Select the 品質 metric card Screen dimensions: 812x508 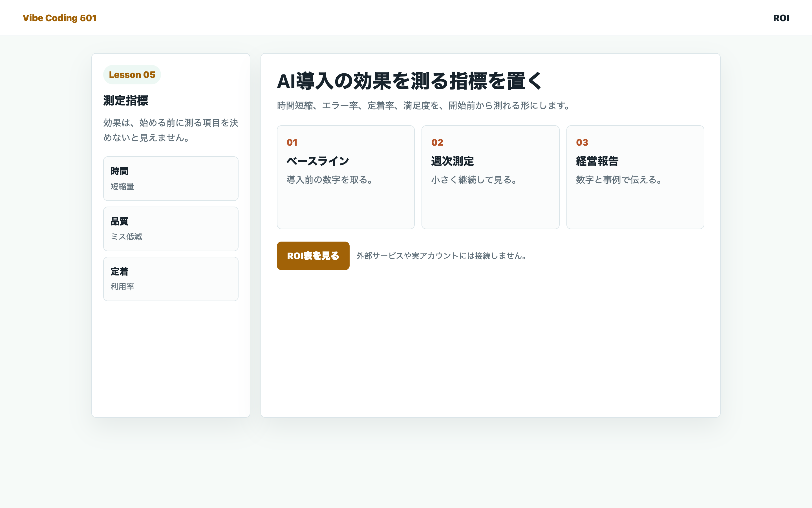[x=171, y=229]
